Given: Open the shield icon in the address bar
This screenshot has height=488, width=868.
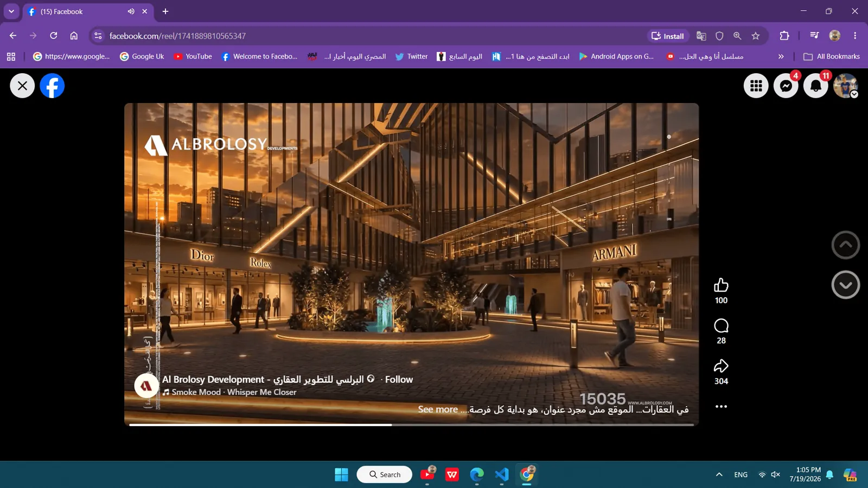Looking at the screenshot, I should [719, 36].
